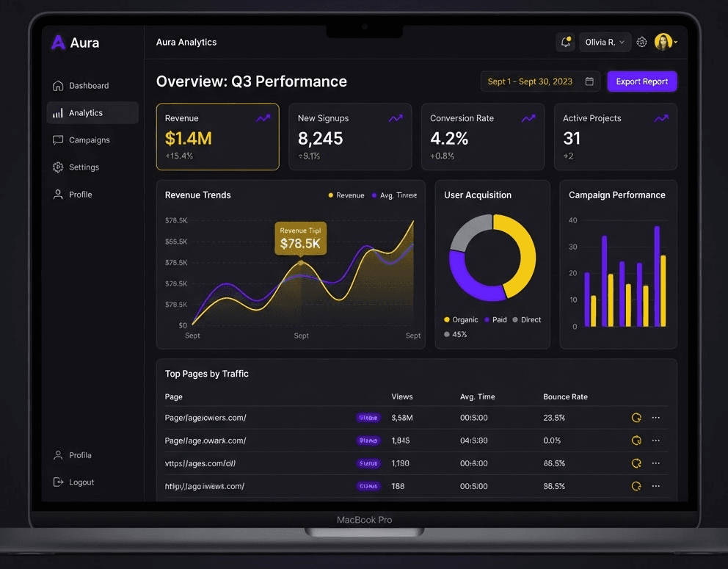This screenshot has width=728, height=569.
Task: Click the Campaign Performance chart title
Action: click(x=616, y=195)
